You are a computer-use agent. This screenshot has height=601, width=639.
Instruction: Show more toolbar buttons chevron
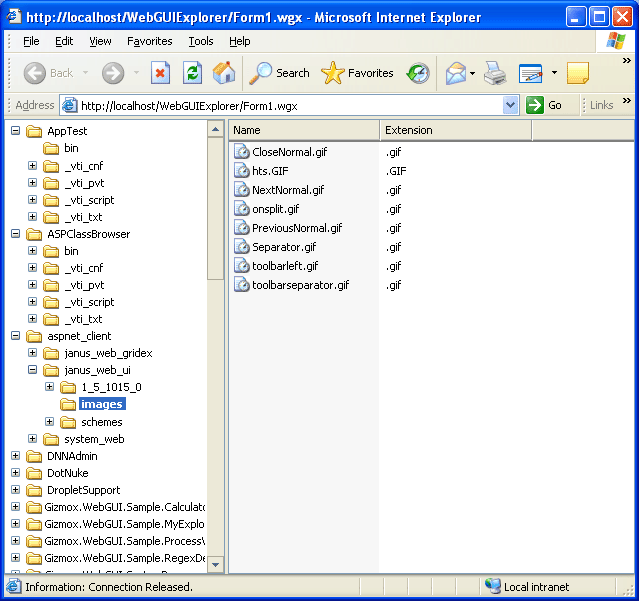click(627, 61)
